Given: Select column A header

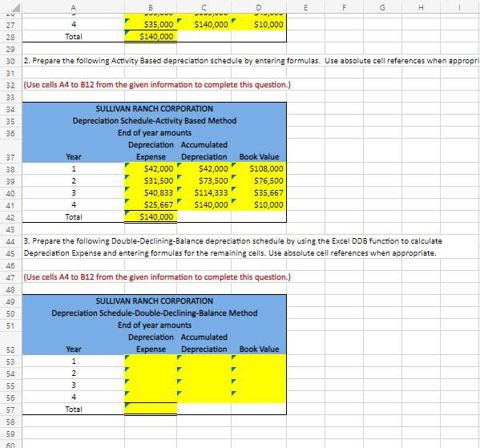Looking at the screenshot, I should tap(74, 7).
